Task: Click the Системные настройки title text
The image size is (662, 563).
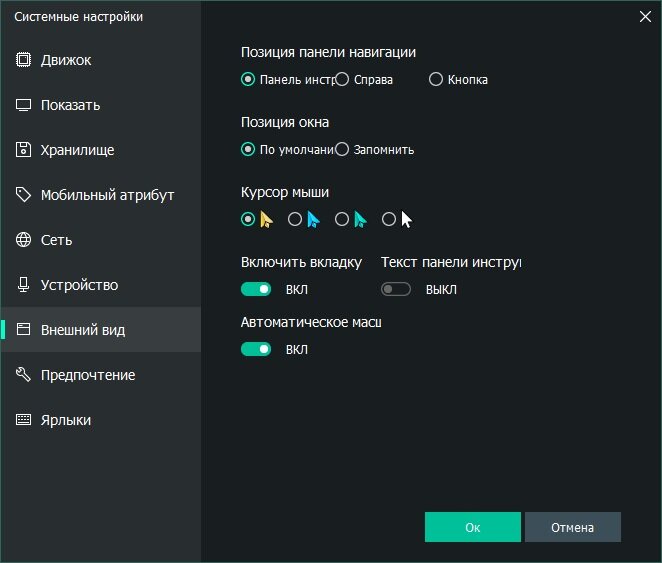Action: [x=79, y=17]
